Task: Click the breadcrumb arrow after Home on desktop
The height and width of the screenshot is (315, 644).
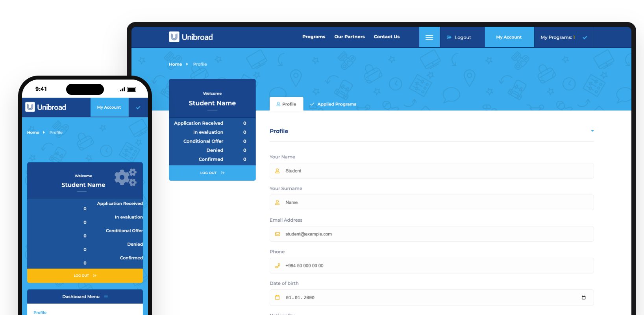Action: click(x=187, y=64)
